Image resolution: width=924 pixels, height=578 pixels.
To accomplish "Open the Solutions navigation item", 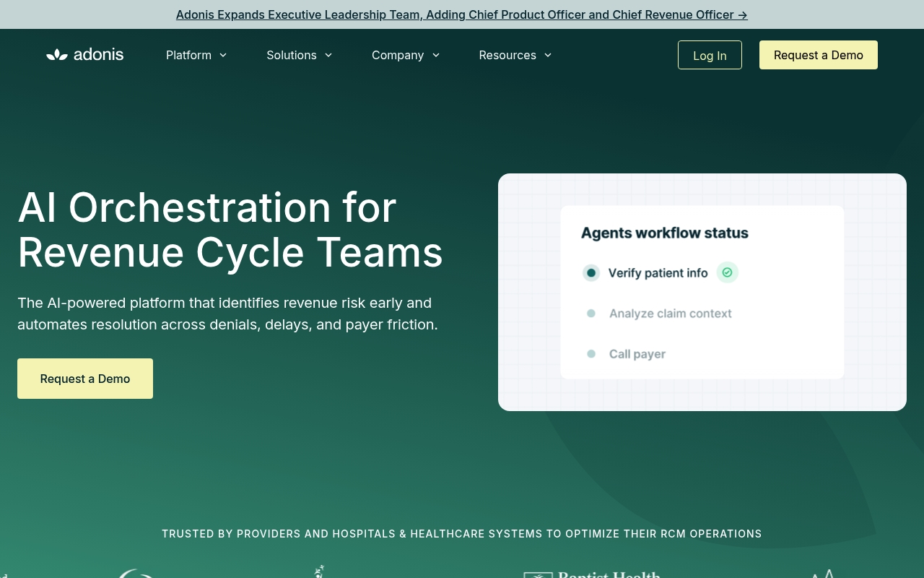I will click(x=300, y=55).
